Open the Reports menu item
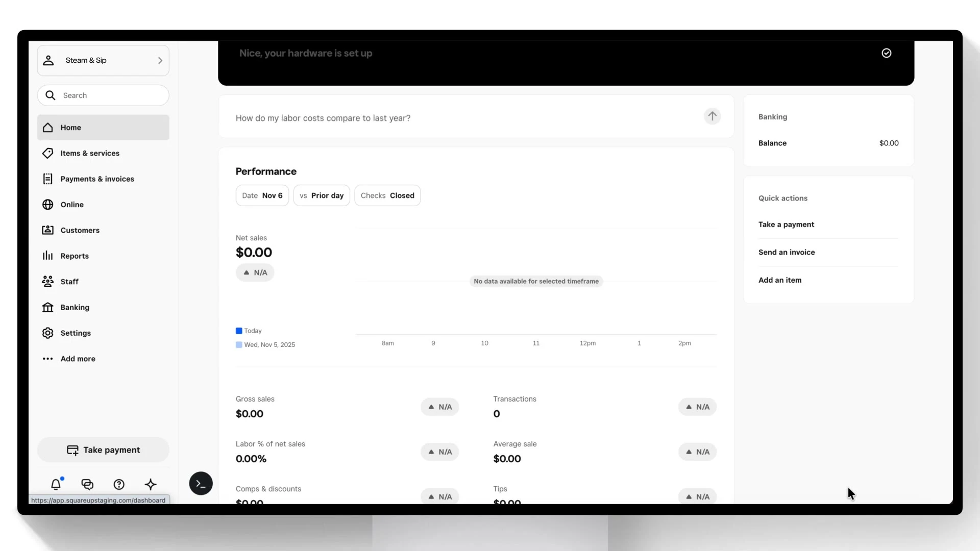Screen dimensions: 980x551 (75, 256)
